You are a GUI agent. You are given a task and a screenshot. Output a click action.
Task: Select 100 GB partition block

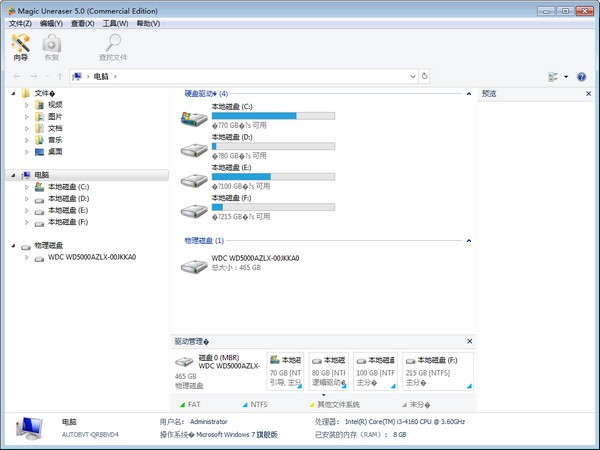pyautogui.click(x=375, y=371)
